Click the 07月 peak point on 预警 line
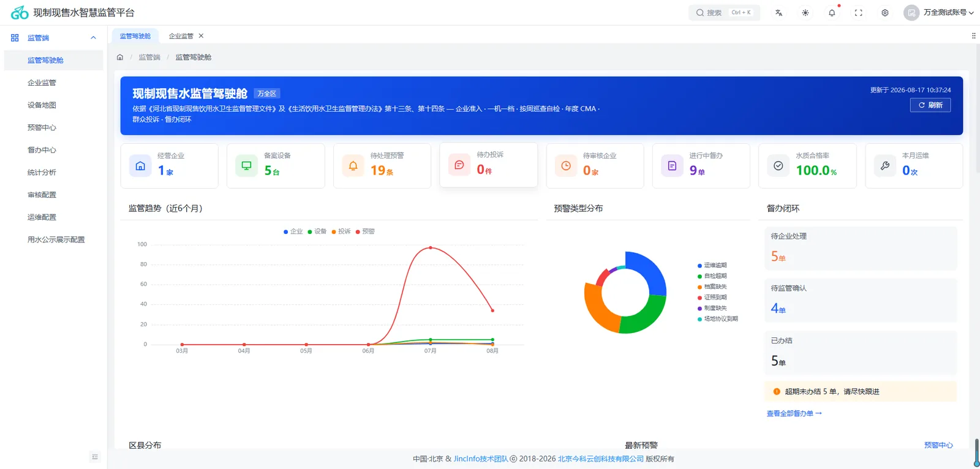Image resolution: width=980 pixels, height=469 pixels. pos(431,247)
